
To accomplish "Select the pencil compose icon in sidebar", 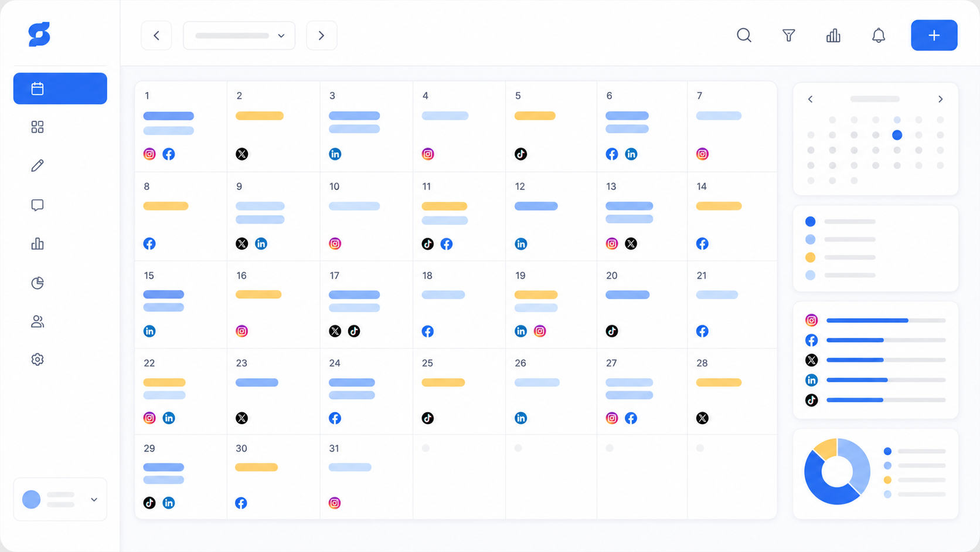I will pos(38,165).
